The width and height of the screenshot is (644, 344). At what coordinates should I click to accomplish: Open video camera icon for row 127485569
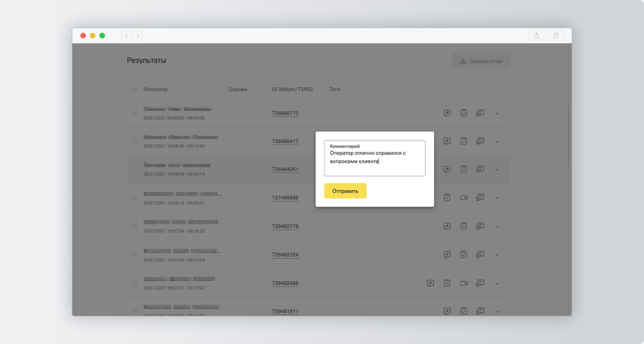pyautogui.click(x=464, y=198)
